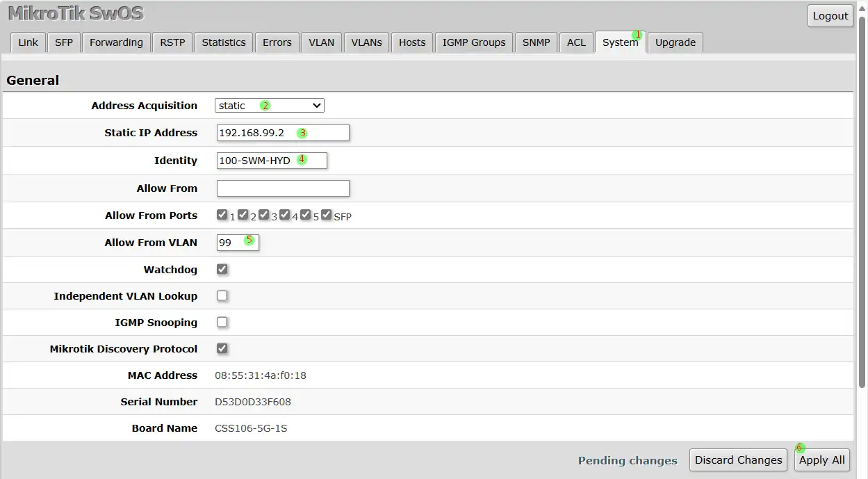Uncheck Allow From Ports SFP checkbox

coord(327,215)
